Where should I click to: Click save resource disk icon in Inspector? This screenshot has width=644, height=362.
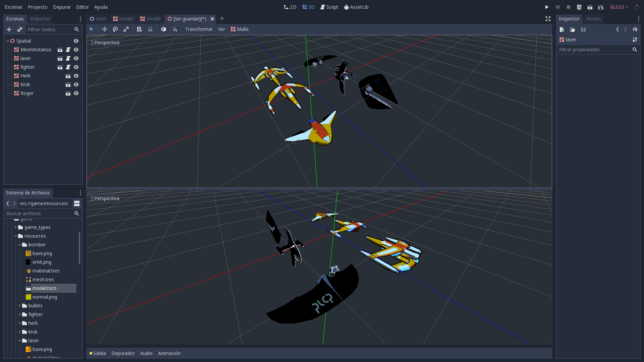583,29
